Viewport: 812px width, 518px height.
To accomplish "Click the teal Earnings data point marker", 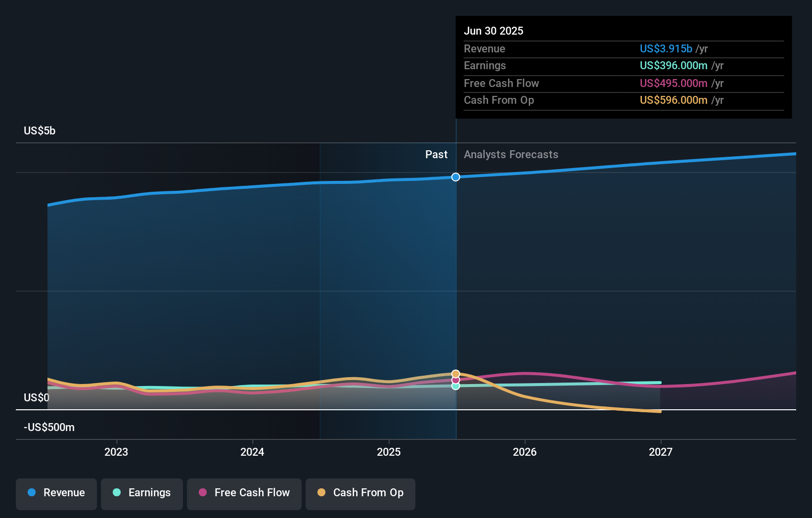I will pos(455,386).
